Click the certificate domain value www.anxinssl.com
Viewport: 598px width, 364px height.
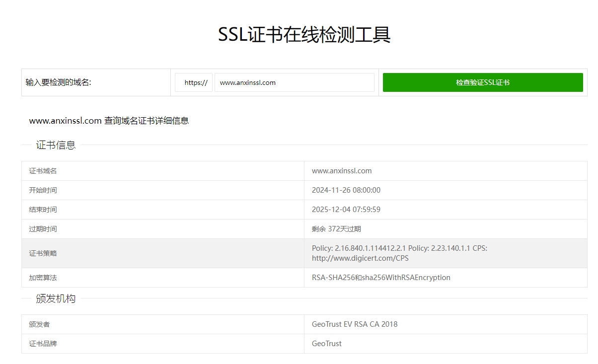(x=342, y=171)
